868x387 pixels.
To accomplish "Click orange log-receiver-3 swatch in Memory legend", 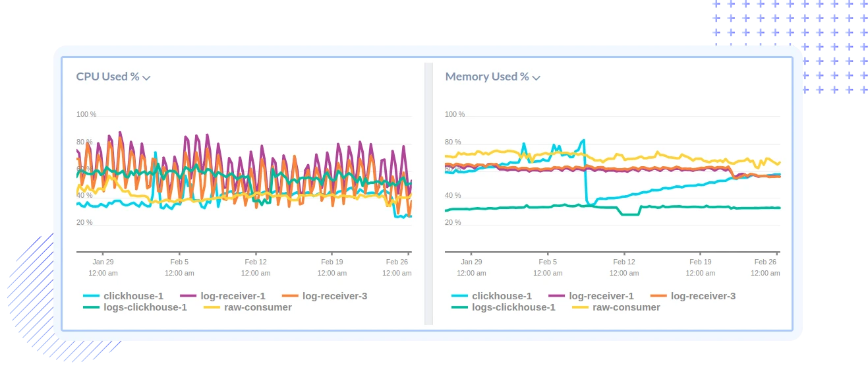I will click(658, 296).
